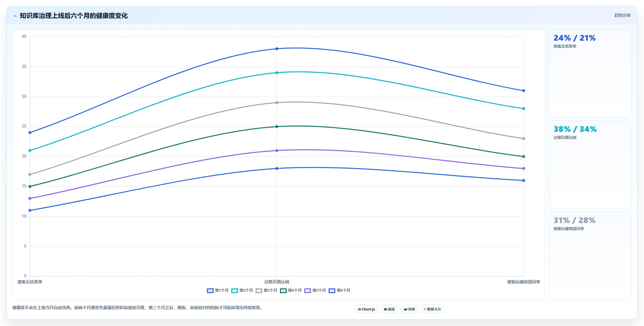Viewport: 644px width, 326px height.
Task: Hide the 第3个月 series via legend
Action: click(267, 290)
